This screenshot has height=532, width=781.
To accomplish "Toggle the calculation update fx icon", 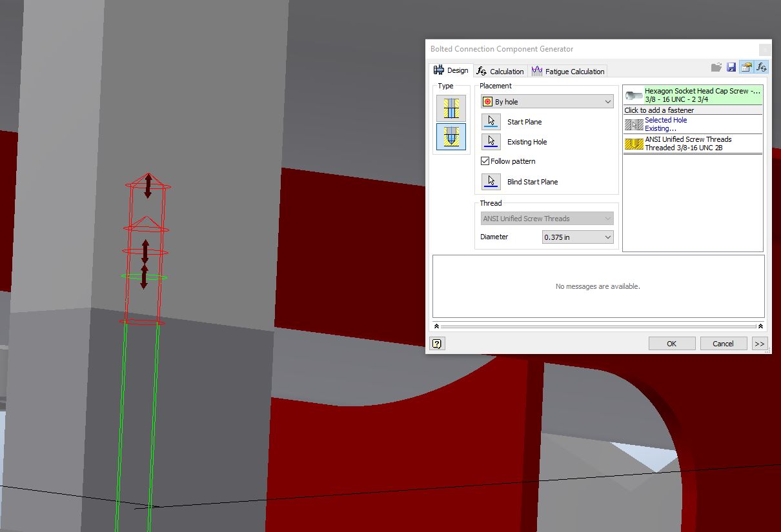I will point(762,66).
